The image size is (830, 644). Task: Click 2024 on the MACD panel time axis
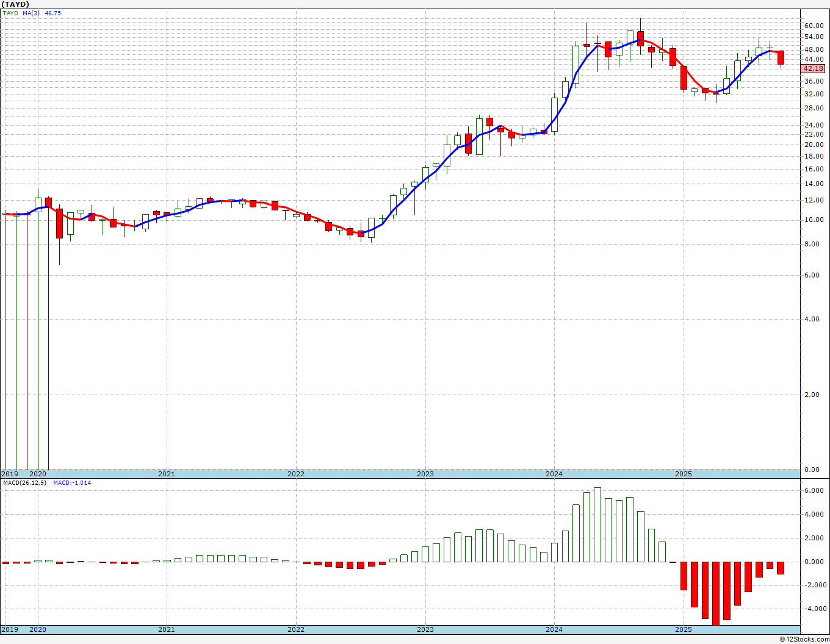(x=554, y=629)
